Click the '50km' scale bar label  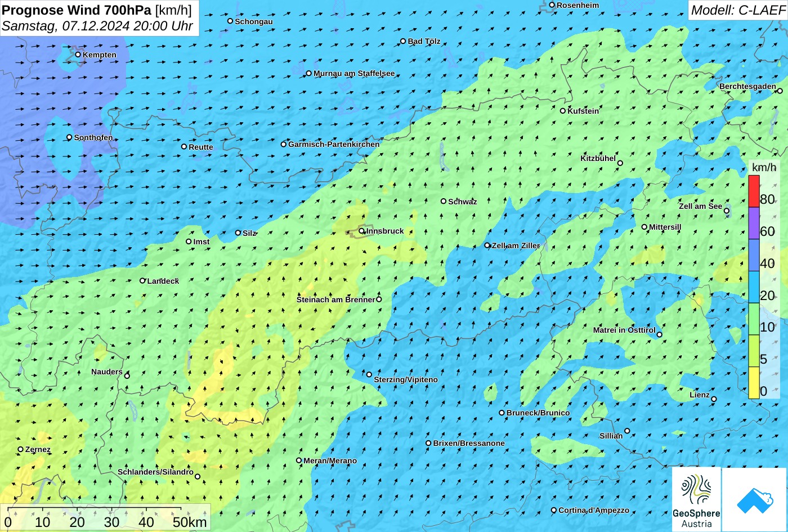tap(190, 522)
